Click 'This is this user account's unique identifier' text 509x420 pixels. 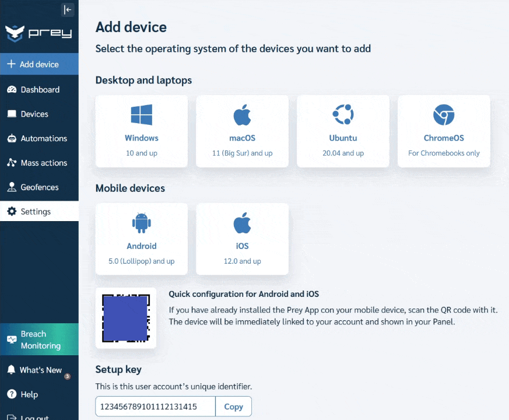pos(174,387)
